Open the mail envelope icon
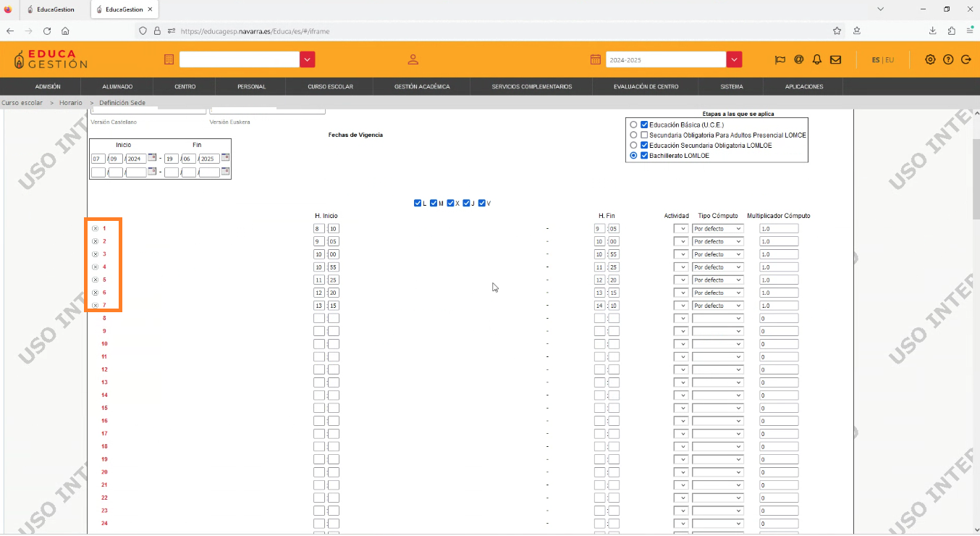 coord(835,59)
